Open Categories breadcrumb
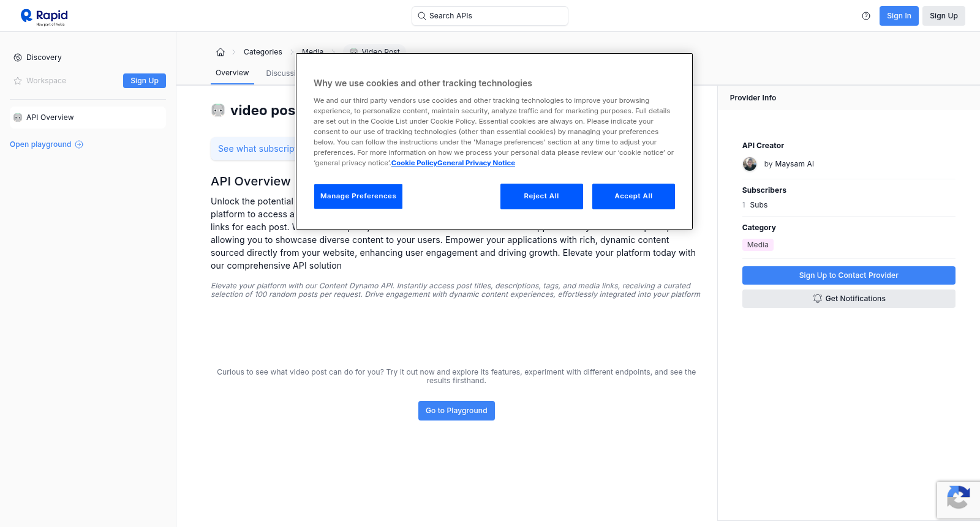The image size is (980, 527). (263, 52)
